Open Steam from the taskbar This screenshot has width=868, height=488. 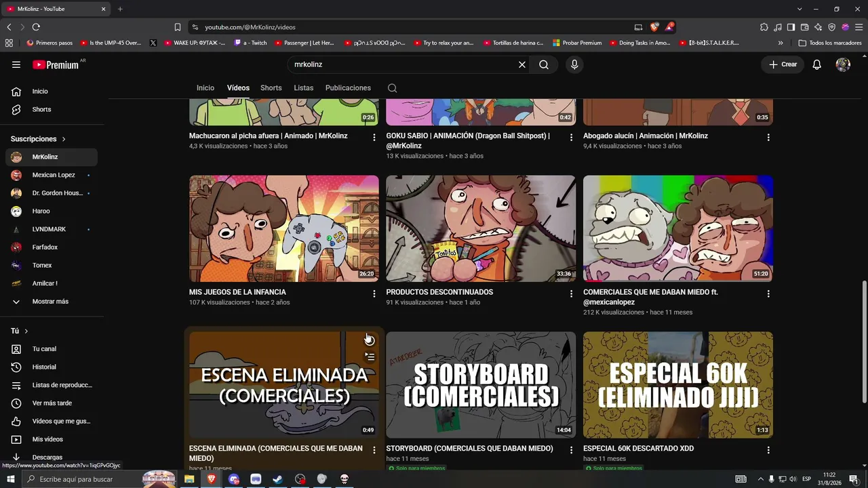pyautogui.click(x=278, y=479)
